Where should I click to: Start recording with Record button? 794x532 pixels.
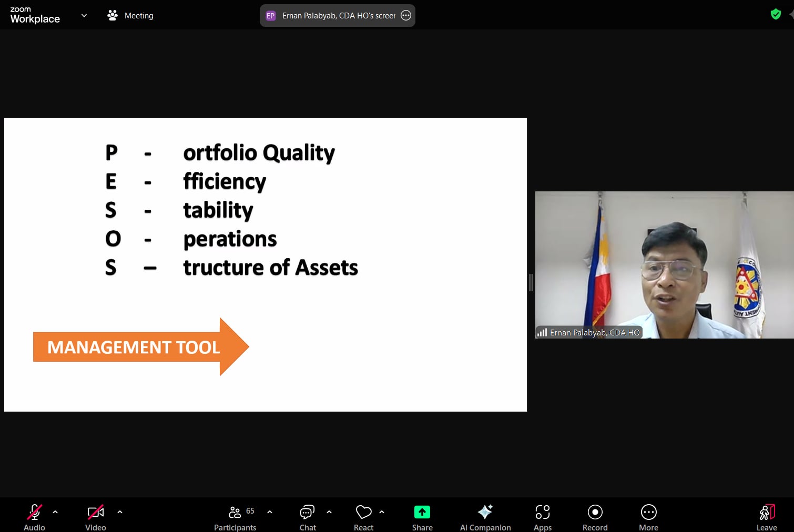[x=595, y=517]
